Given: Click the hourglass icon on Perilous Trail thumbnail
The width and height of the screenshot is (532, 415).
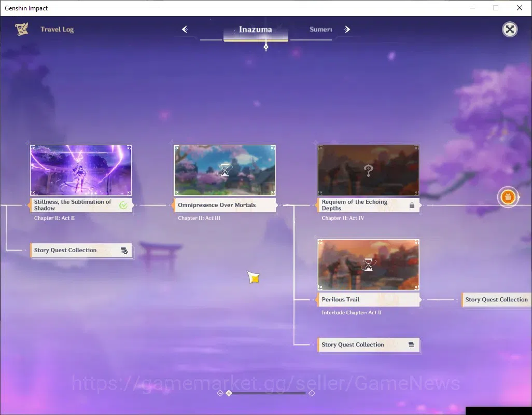Looking at the screenshot, I should (369, 265).
